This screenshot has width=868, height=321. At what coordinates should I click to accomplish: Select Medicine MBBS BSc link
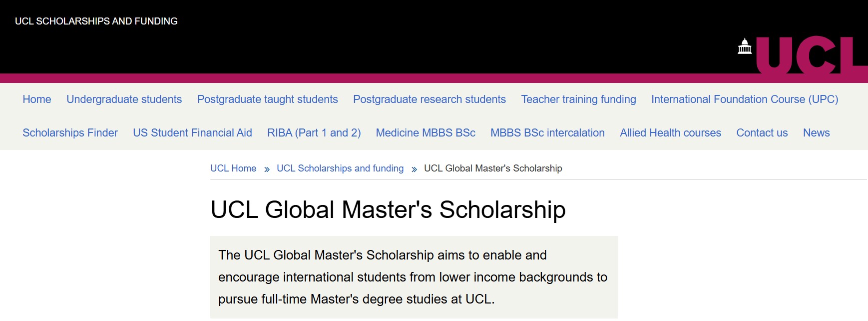click(x=425, y=132)
